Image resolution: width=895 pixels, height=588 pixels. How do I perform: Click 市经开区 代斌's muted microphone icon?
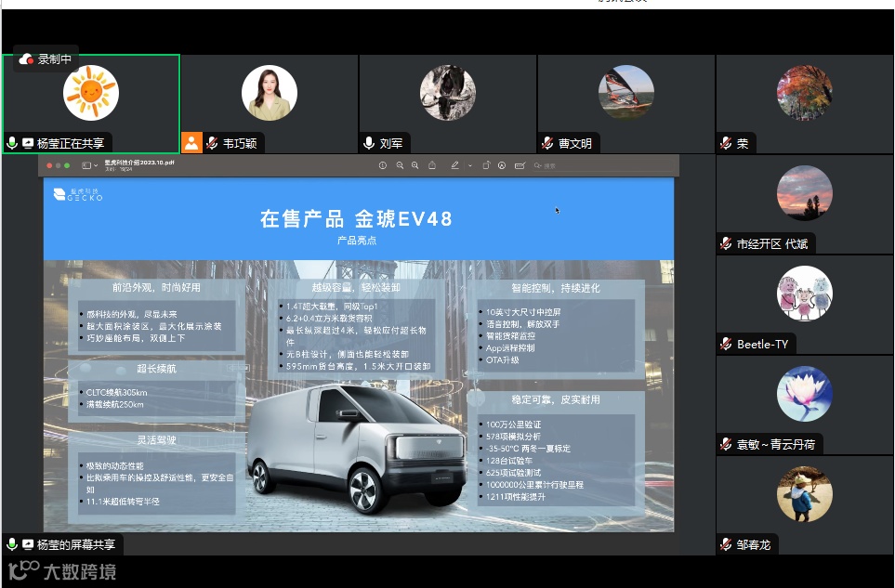tap(726, 243)
